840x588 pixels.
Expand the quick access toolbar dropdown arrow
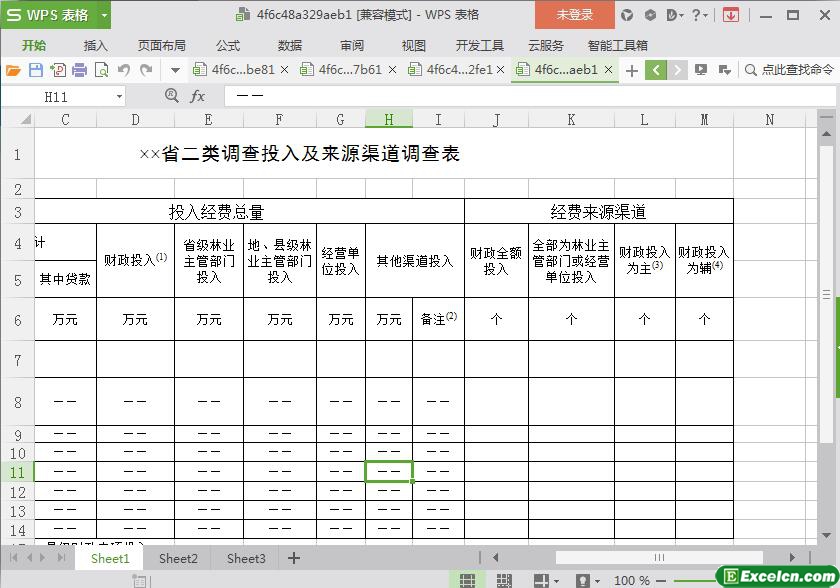coord(175,70)
